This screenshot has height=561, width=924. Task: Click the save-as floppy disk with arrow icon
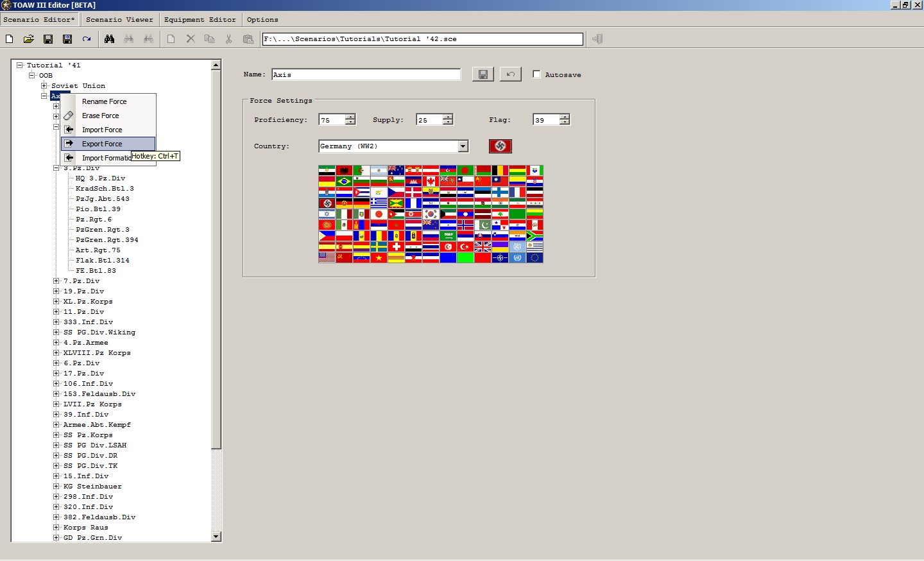tap(67, 39)
